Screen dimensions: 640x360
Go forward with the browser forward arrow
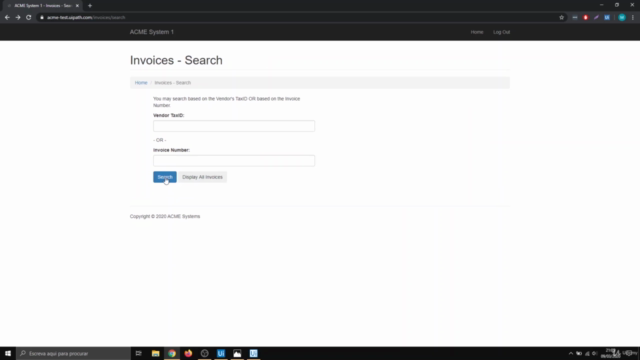[x=18, y=17]
